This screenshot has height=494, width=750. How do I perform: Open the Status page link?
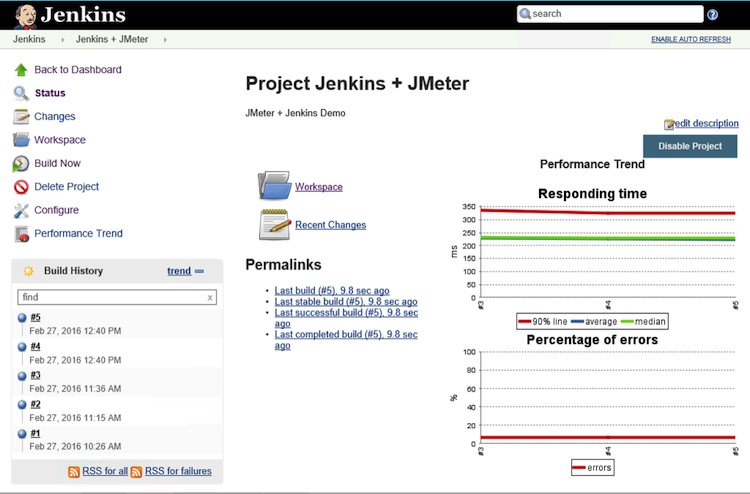pyautogui.click(x=50, y=93)
